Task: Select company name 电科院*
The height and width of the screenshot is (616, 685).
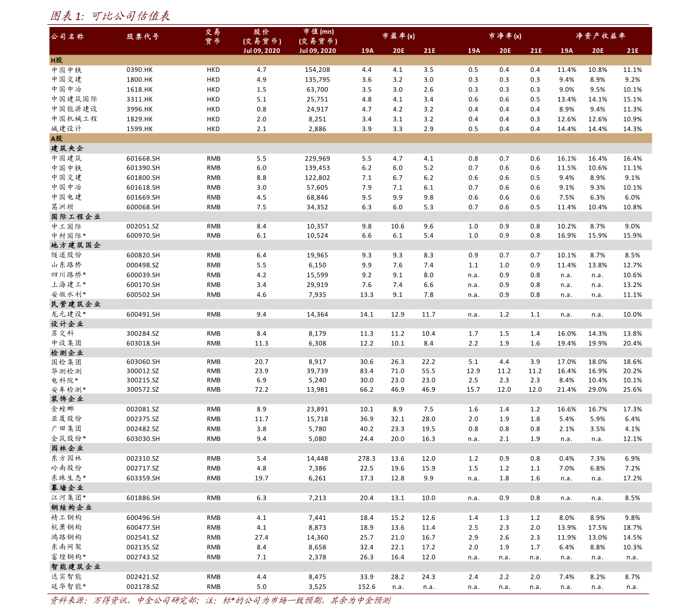Action: (64, 380)
